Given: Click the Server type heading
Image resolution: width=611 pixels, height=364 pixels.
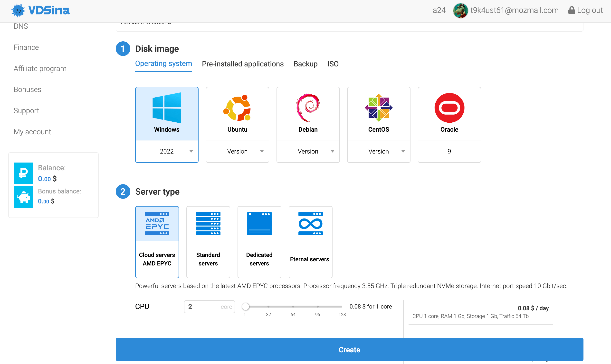Looking at the screenshot, I should pyautogui.click(x=157, y=191).
